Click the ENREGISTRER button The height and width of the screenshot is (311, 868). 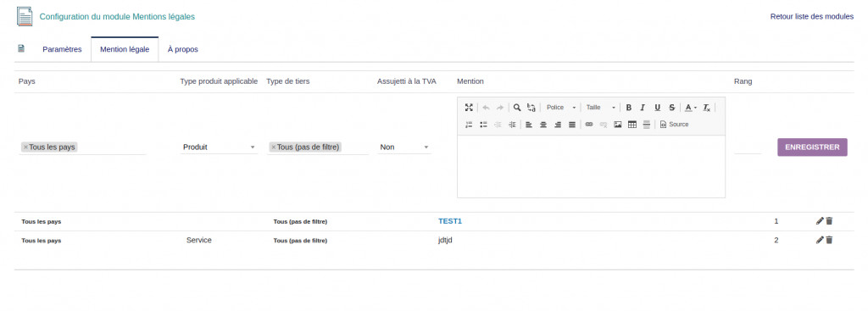[x=812, y=147]
